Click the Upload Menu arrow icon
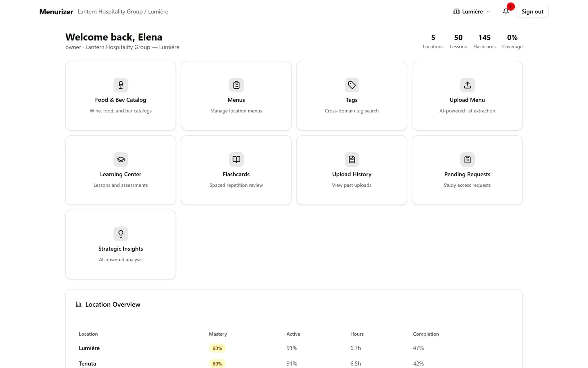Viewport: 588px width, 368px height. click(468, 85)
